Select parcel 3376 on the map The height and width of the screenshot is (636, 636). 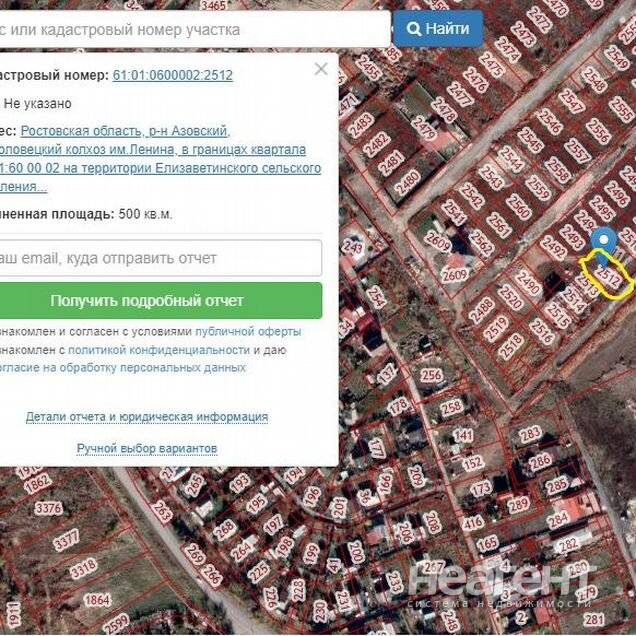coord(49,508)
